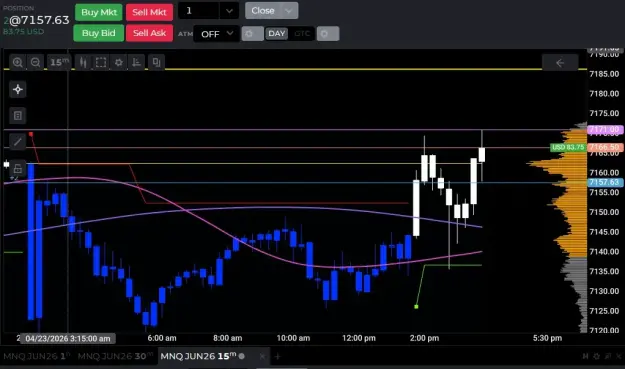Switch to MNQ JUN26 1h tab
Screen dimensions: 625x369
(x=37, y=356)
